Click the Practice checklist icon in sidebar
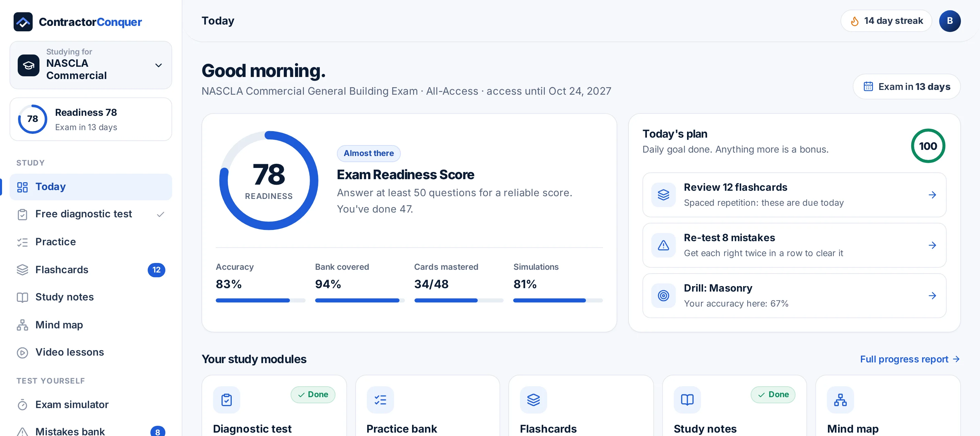The image size is (980, 436). 22,242
